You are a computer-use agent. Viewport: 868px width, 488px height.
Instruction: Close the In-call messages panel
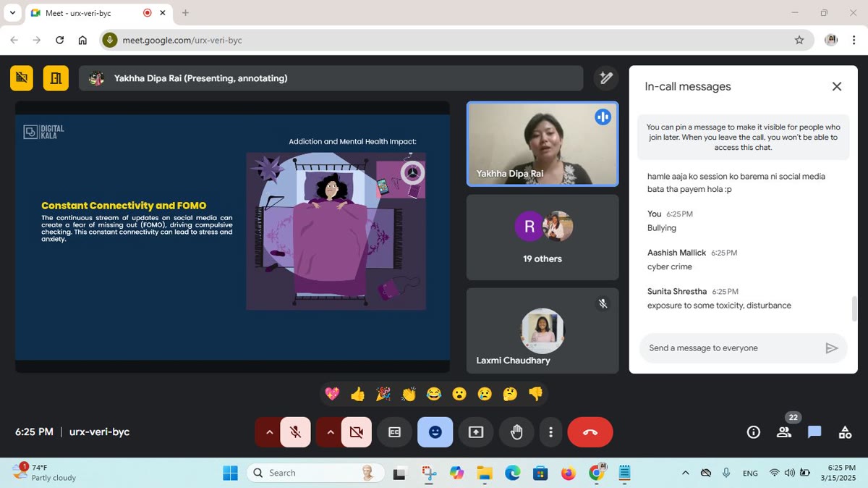(837, 86)
